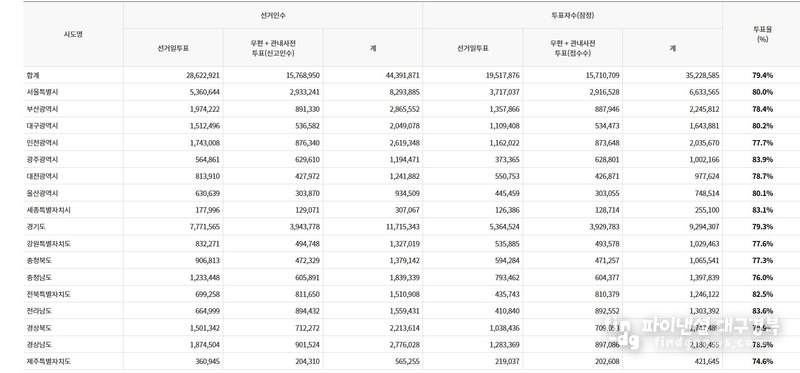Select the 전라남도 row label
This screenshot has height=373, width=800.
point(39,311)
